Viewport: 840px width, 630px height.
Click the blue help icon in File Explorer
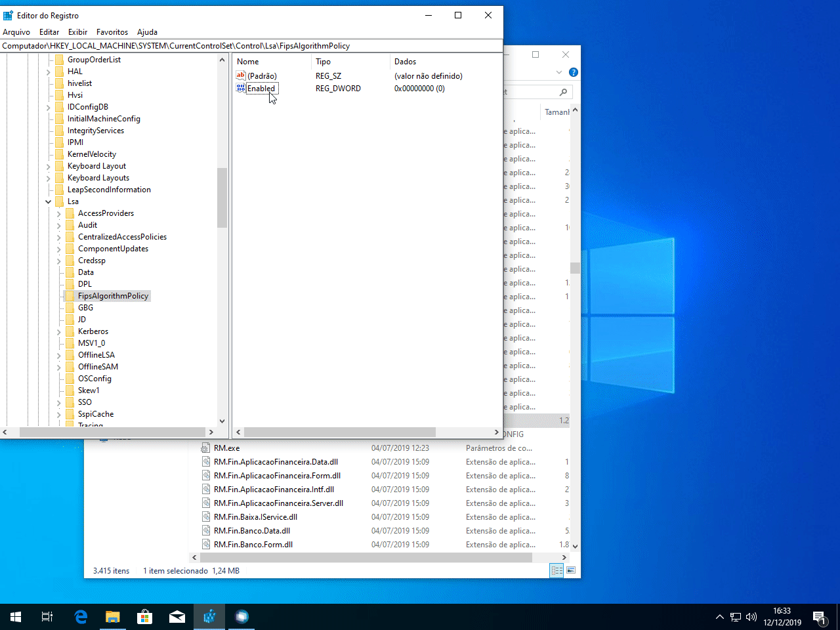pyautogui.click(x=574, y=72)
